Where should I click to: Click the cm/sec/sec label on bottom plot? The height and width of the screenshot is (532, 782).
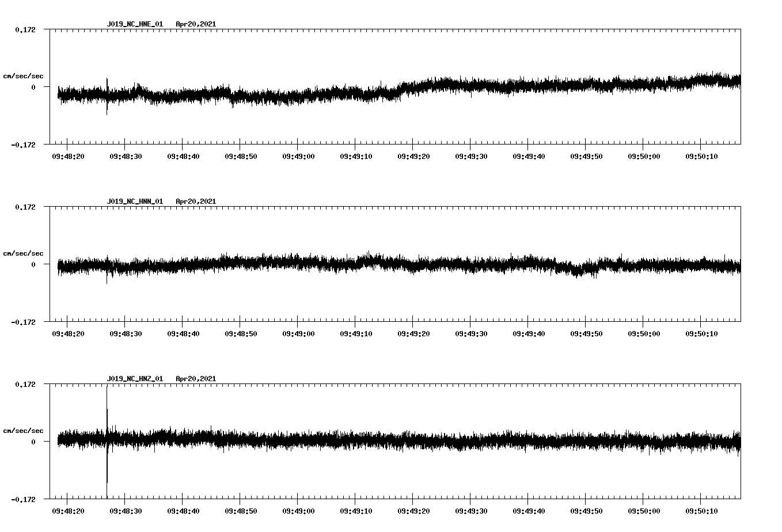tap(24, 430)
